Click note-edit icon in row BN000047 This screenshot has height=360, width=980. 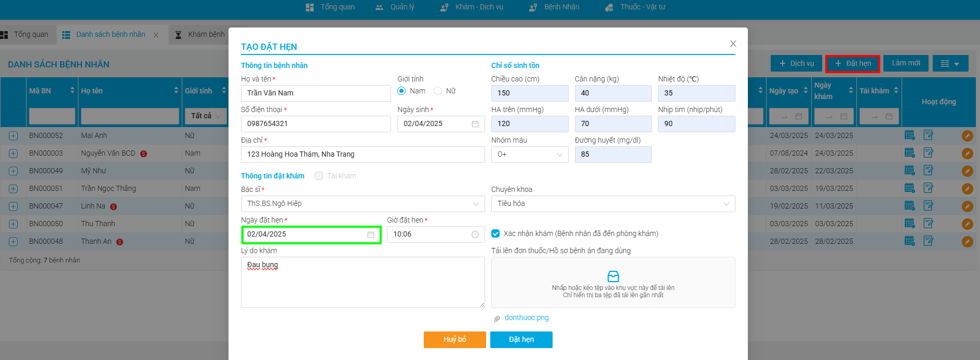pos(929,206)
